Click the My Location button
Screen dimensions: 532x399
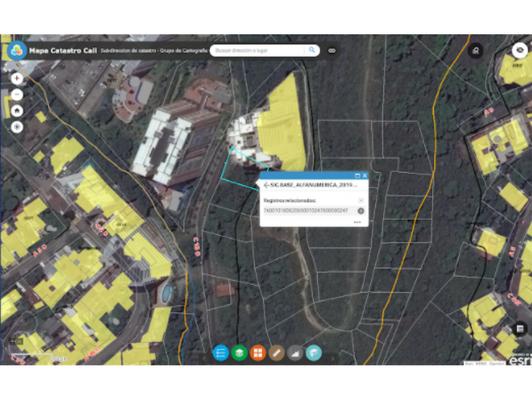pyautogui.click(x=17, y=126)
